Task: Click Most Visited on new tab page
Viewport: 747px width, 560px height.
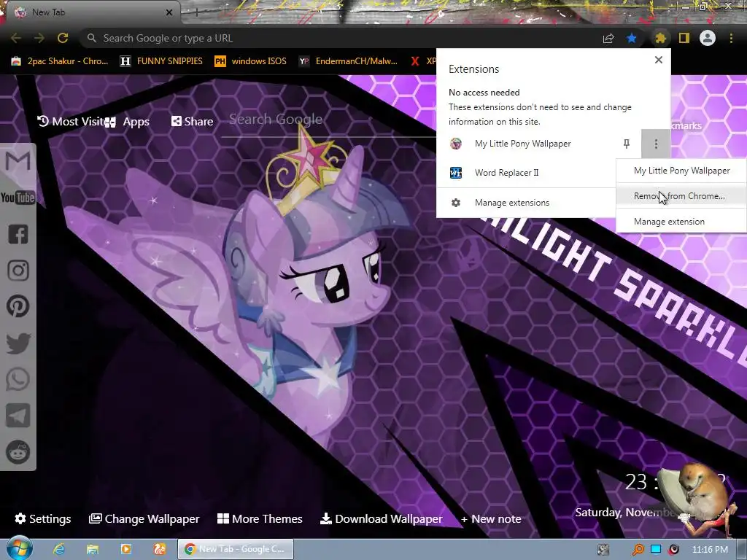Action: [71, 122]
